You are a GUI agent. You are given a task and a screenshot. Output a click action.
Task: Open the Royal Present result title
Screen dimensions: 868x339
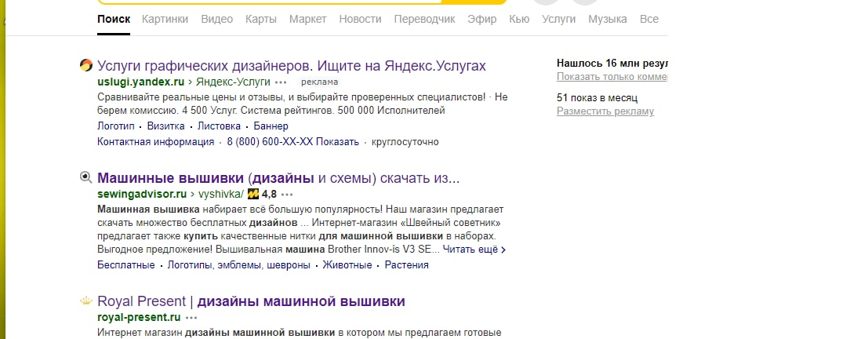click(x=252, y=302)
